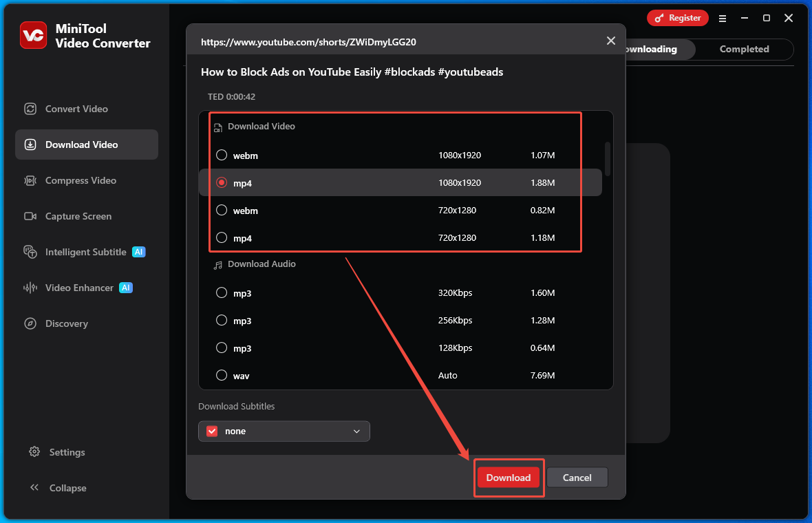The width and height of the screenshot is (812, 523).
Task: Click the Compress Video sidebar icon
Action: pos(30,180)
